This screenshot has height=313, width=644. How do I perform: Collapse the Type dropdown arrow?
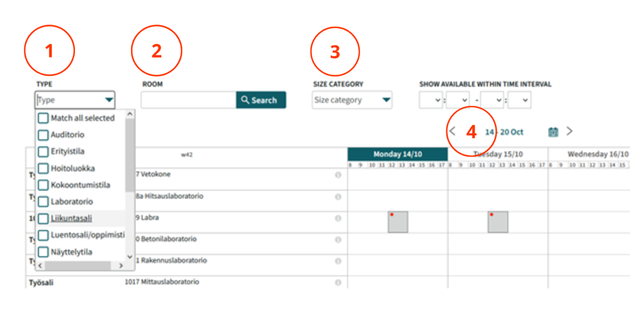click(109, 100)
